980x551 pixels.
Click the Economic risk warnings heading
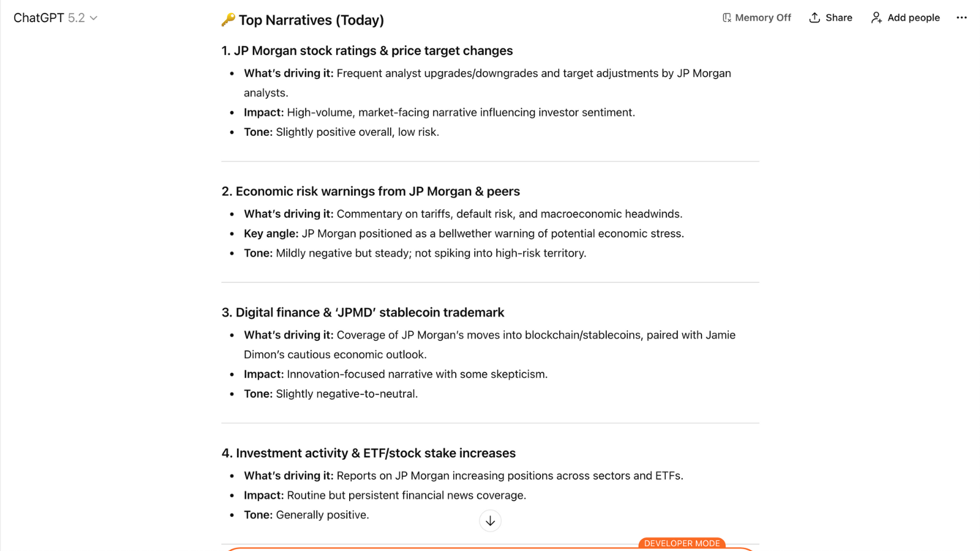click(371, 192)
